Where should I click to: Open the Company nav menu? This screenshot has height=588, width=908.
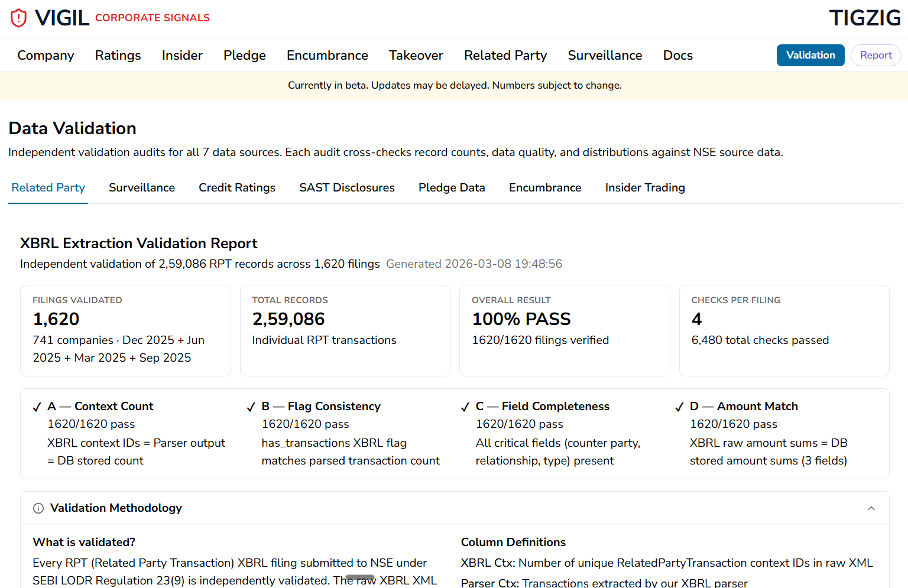click(46, 56)
